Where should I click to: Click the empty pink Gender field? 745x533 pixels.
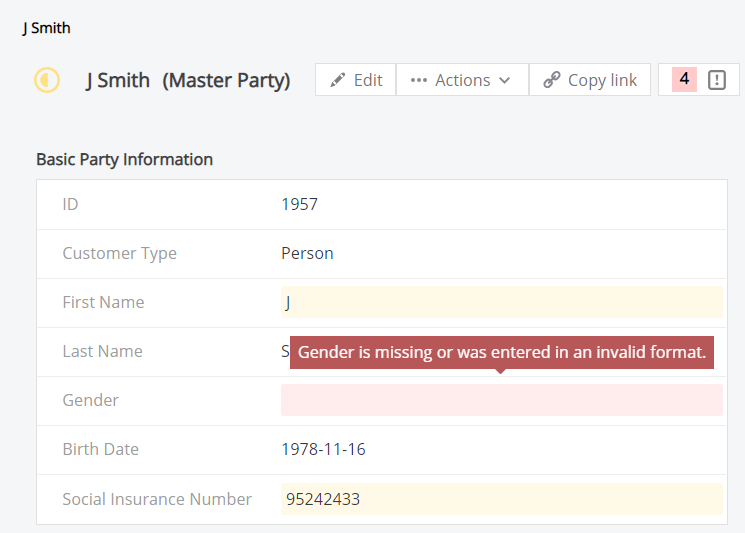[501, 400]
